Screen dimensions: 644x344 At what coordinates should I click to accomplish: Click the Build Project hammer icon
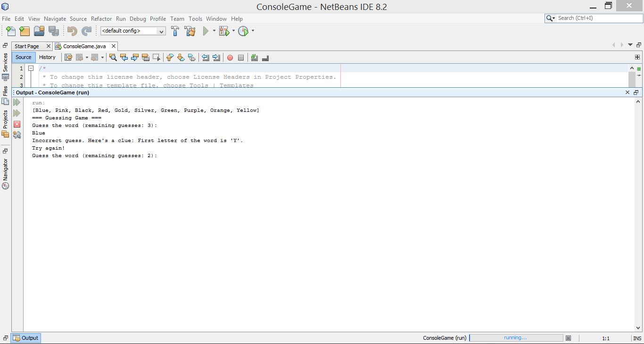[x=175, y=31]
